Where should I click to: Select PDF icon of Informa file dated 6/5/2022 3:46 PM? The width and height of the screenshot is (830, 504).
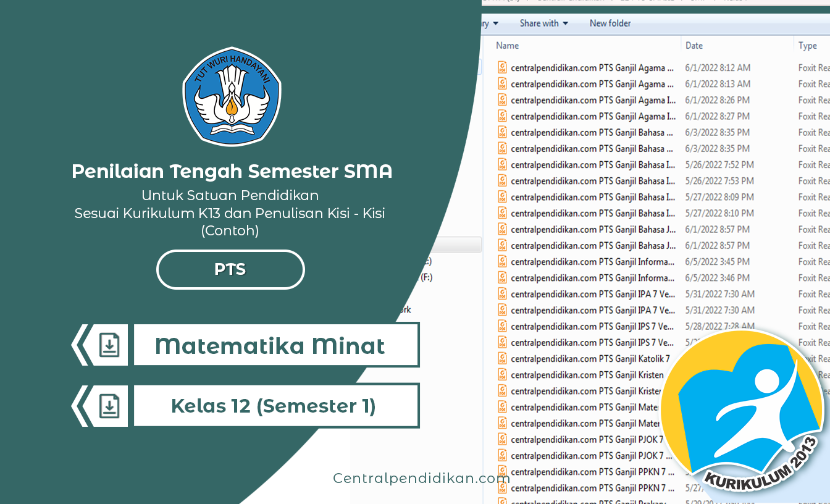tap(503, 278)
